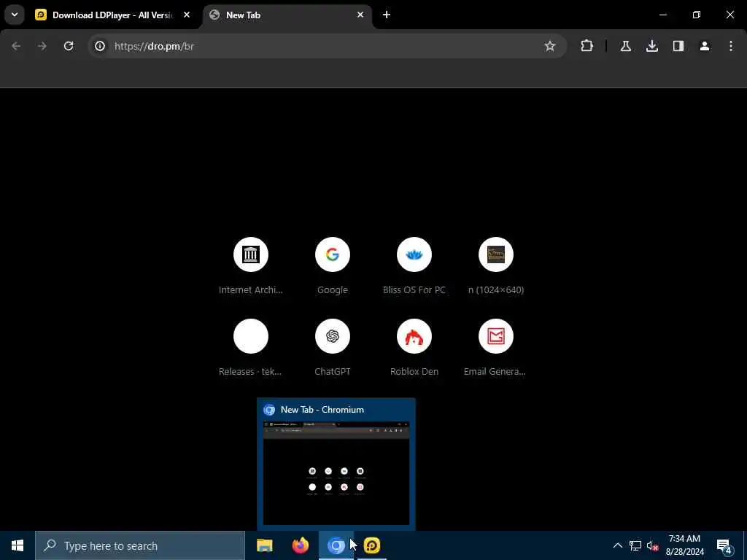Open the Extensions puzzle menu

pos(587,46)
